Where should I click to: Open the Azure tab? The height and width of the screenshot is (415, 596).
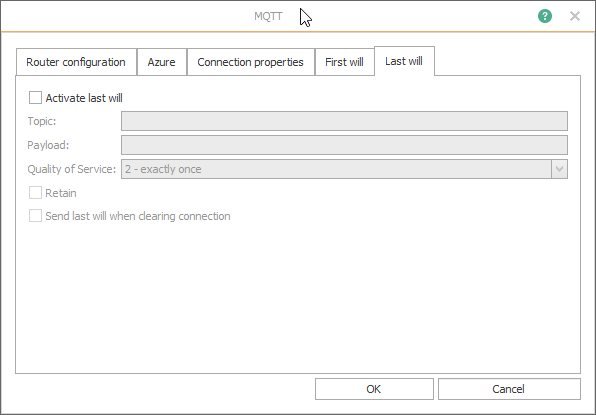[162, 62]
